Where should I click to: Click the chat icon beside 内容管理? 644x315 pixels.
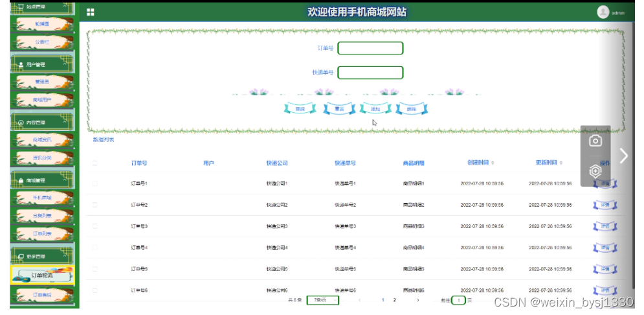tap(21, 122)
